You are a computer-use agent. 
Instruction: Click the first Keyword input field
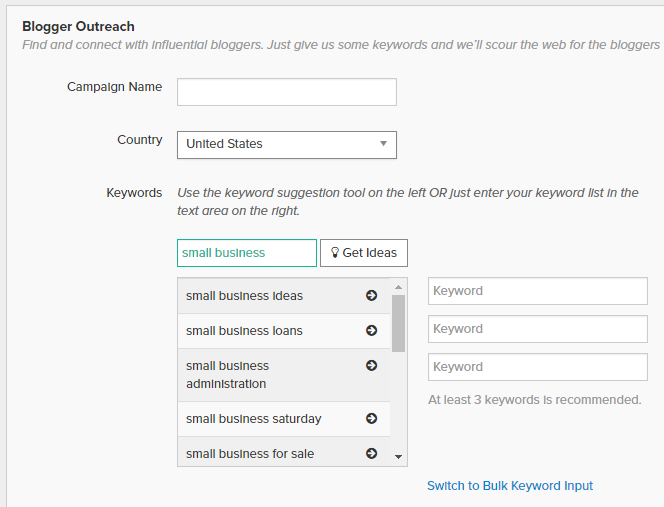pyautogui.click(x=537, y=291)
